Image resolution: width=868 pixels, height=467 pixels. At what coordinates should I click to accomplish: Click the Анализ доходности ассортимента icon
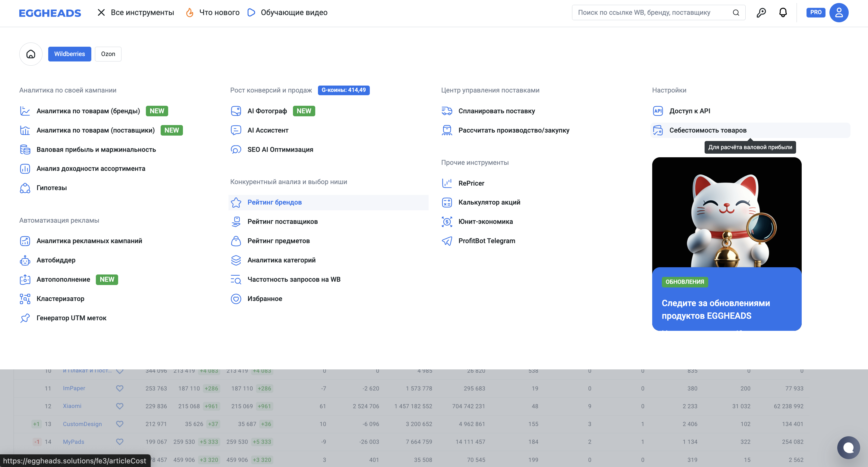tap(25, 169)
